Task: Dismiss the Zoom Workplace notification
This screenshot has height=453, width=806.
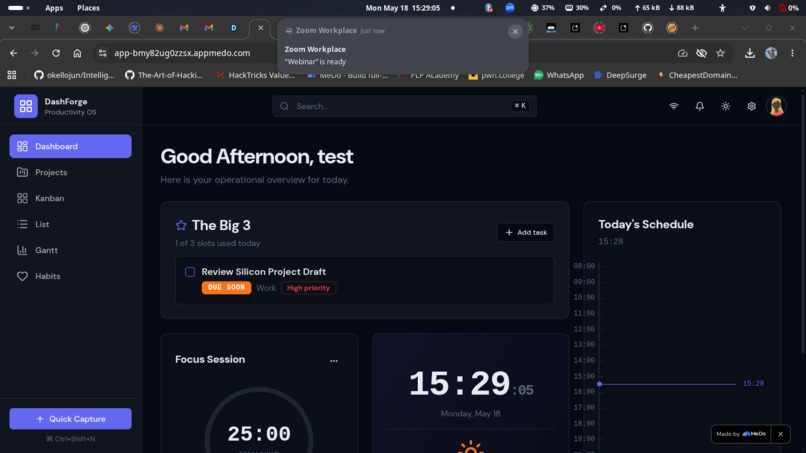Action: tap(515, 31)
